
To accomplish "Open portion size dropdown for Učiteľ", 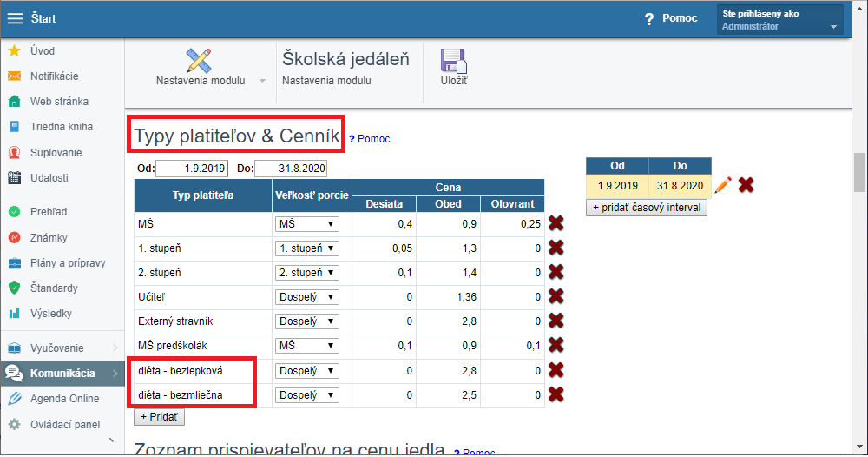I will pyautogui.click(x=306, y=297).
